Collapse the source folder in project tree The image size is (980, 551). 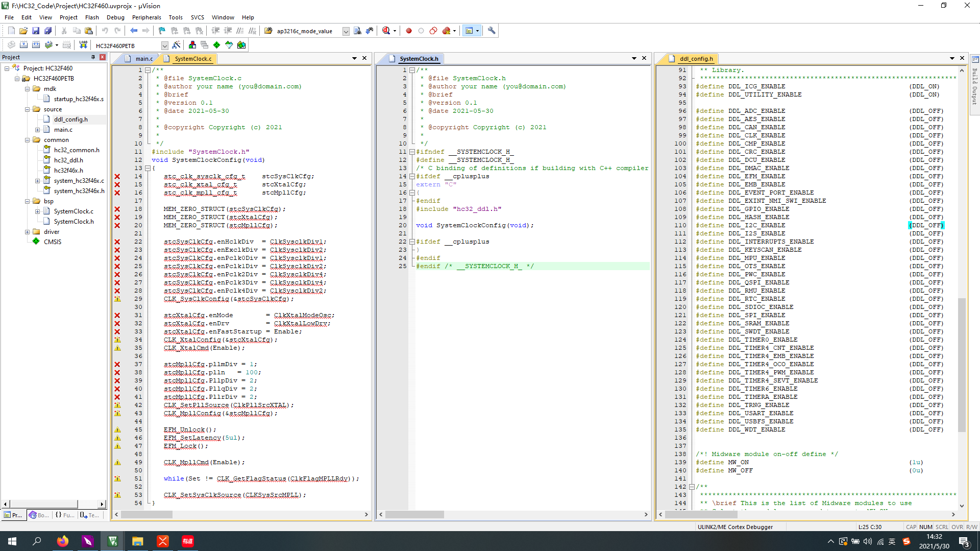(28, 109)
